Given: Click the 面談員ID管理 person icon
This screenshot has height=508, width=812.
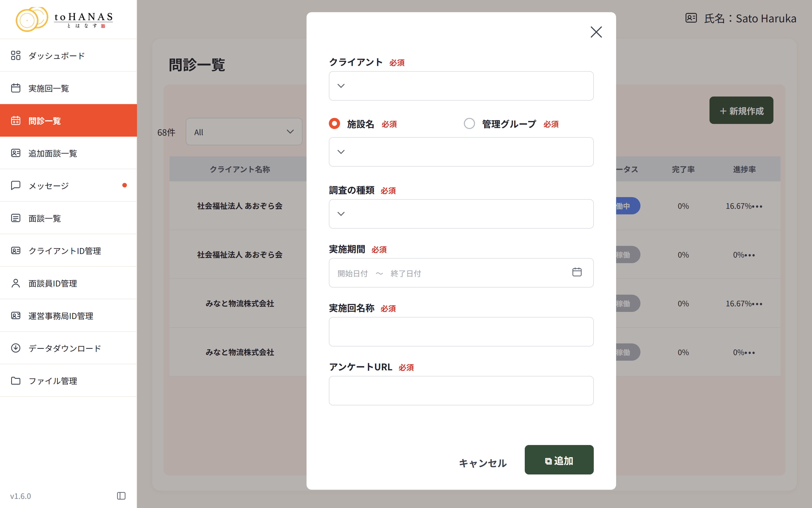Looking at the screenshot, I should [16, 283].
